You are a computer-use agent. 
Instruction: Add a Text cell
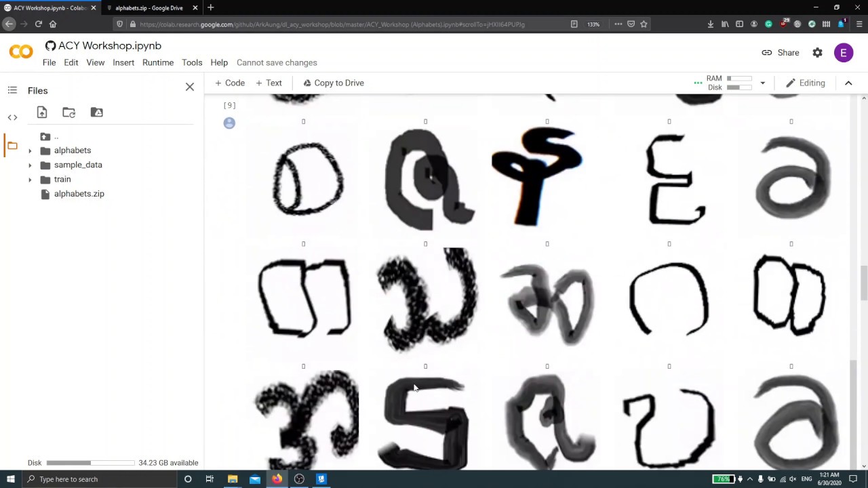pyautogui.click(x=269, y=83)
